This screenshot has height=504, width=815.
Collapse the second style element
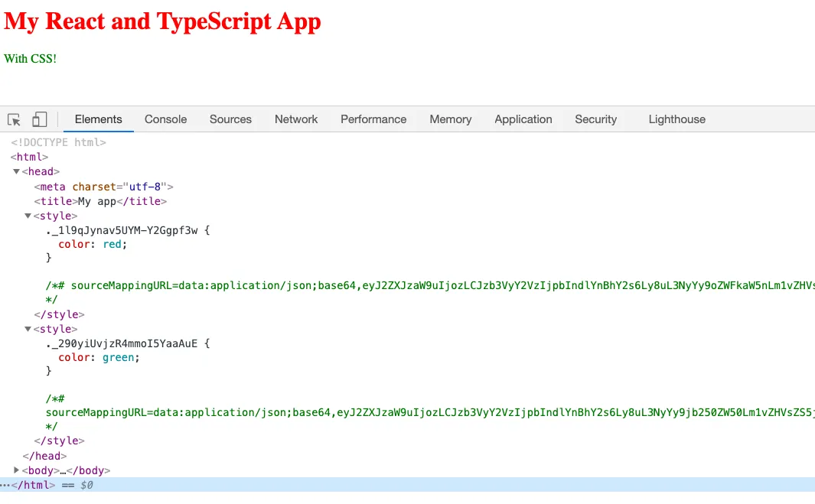pyautogui.click(x=28, y=329)
